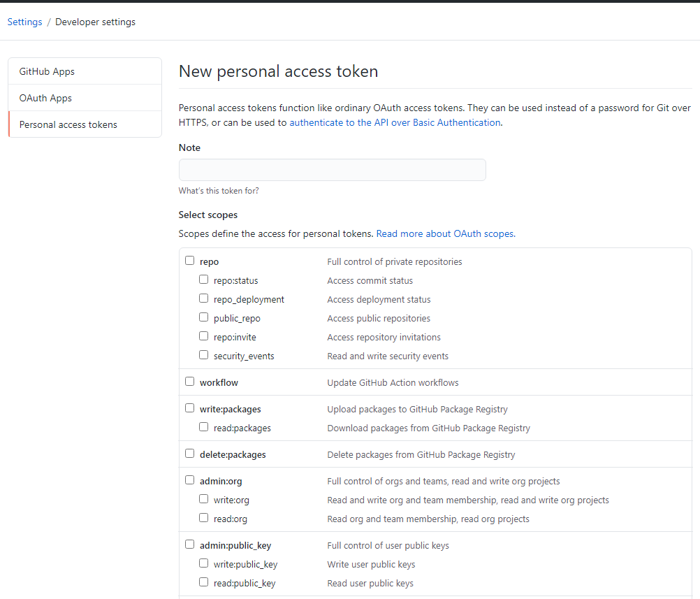Viewport: 700px width, 599px height.
Task: Enable the admin:public_key scope
Action: point(189,544)
